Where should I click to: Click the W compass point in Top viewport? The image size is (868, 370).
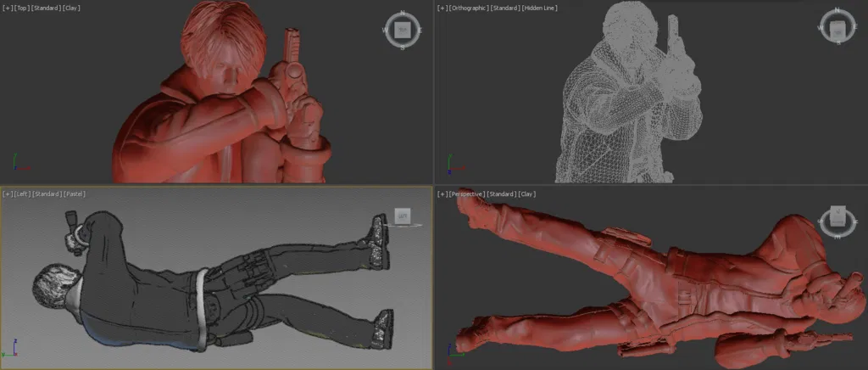[x=386, y=30]
